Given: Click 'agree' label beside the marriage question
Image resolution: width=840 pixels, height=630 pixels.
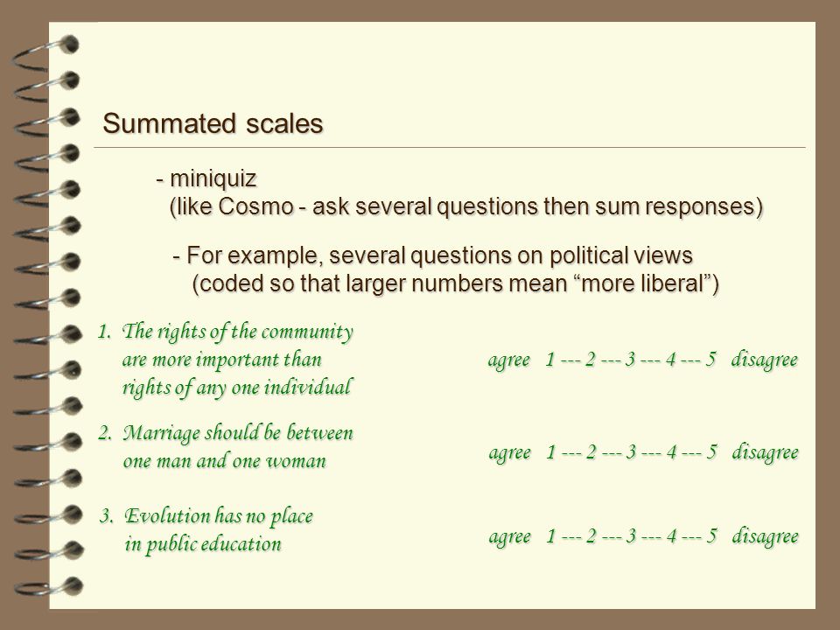Looking at the screenshot, I should pos(509,453).
